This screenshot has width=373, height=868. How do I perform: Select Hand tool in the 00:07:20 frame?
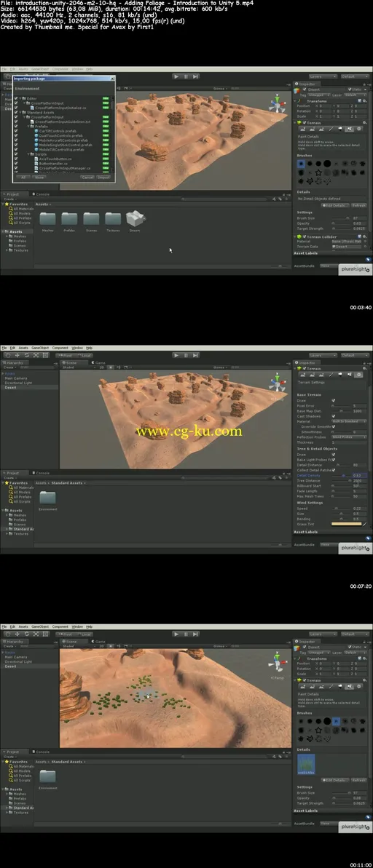tap(8, 355)
